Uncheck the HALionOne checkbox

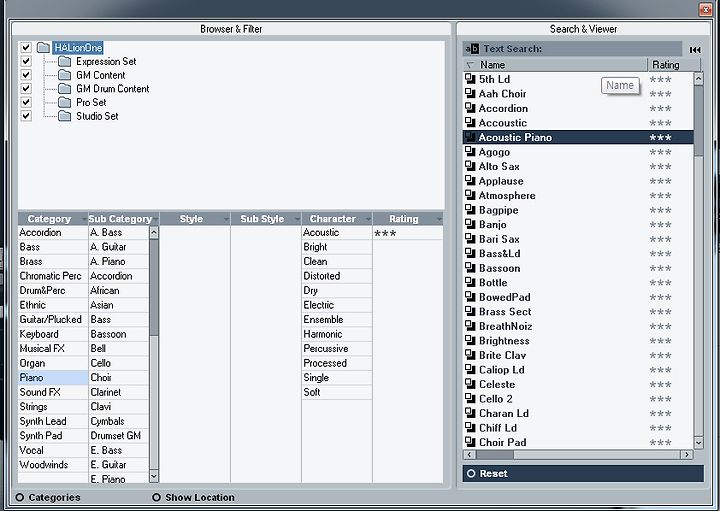pos(26,47)
